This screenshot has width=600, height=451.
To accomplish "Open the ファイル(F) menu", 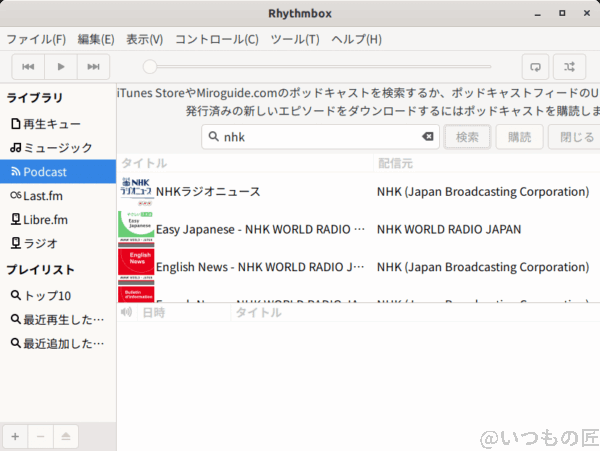I will point(36,39).
